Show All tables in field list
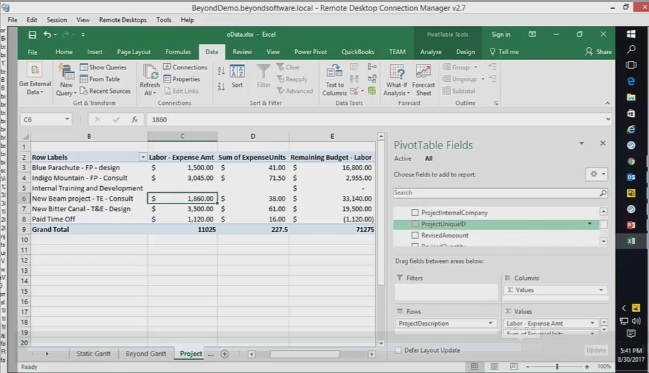Screen dimensions: 649x373 428,159
